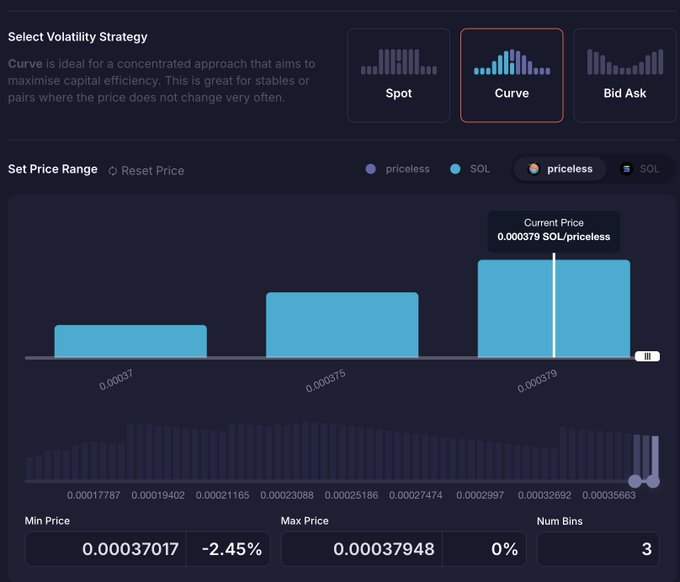The width and height of the screenshot is (680, 582).
Task: Click the SOL token logo icon
Action: coord(626,169)
